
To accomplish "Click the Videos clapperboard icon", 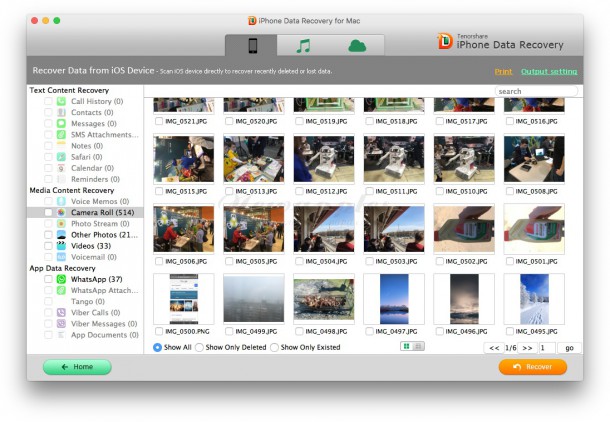I will click(61, 246).
